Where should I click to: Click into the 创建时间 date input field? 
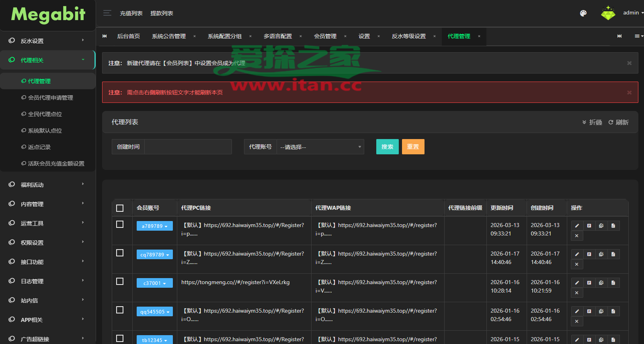[188, 147]
